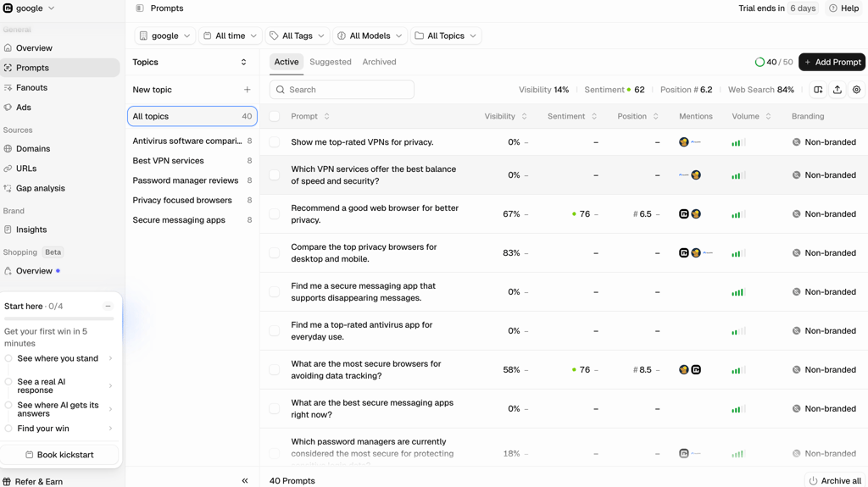Select the 'Which VPN services offer' row checkbox
This screenshot has height=487, width=868.
275,174
